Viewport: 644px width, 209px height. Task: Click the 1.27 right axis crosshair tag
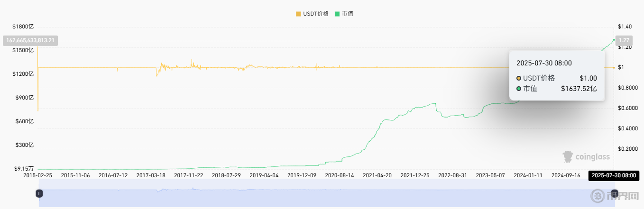[x=624, y=41]
